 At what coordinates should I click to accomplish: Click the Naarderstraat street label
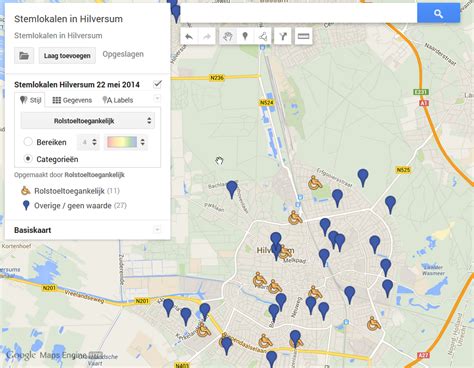440,53
